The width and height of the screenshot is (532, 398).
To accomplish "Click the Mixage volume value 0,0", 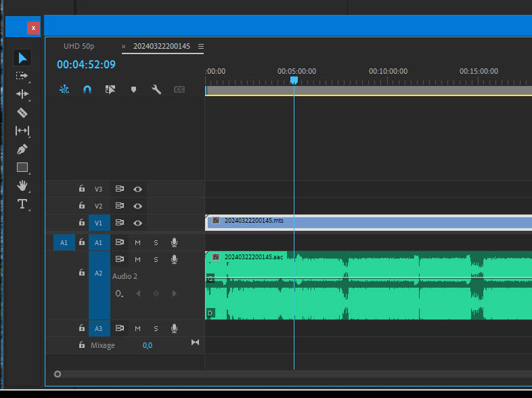I will tap(148, 345).
